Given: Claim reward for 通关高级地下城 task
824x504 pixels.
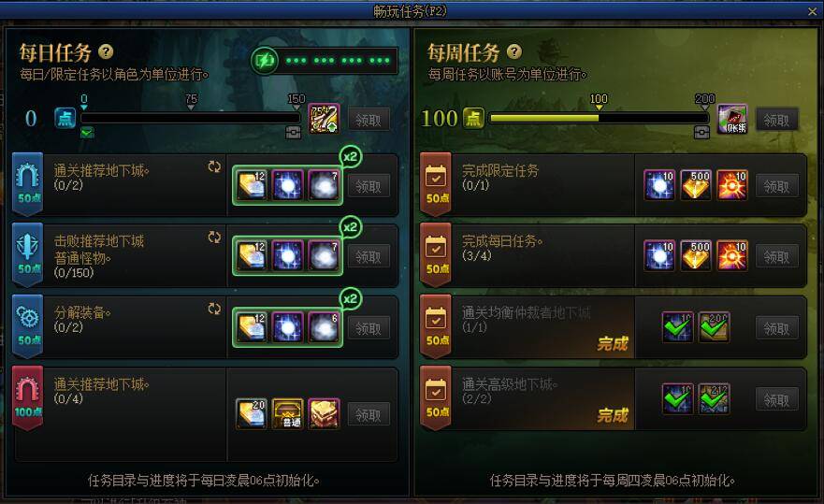Looking at the screenshot, I should [776, 400].
